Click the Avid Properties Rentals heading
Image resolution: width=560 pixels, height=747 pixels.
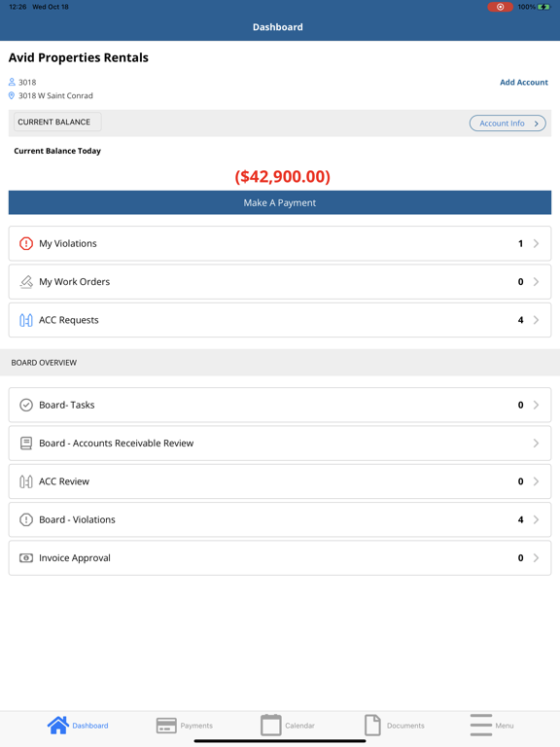click(x=79, y=57)
